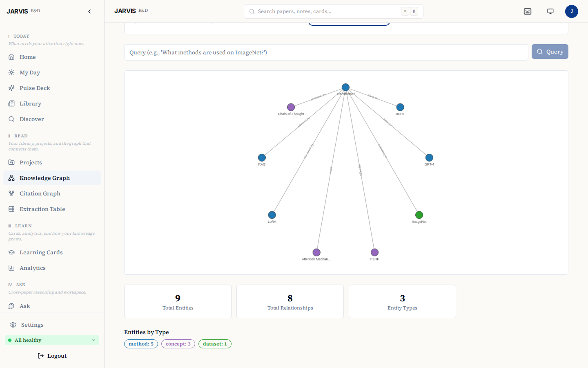Click the Citation Graph branch icon
The image size is (588, 368).
(11, 193)
